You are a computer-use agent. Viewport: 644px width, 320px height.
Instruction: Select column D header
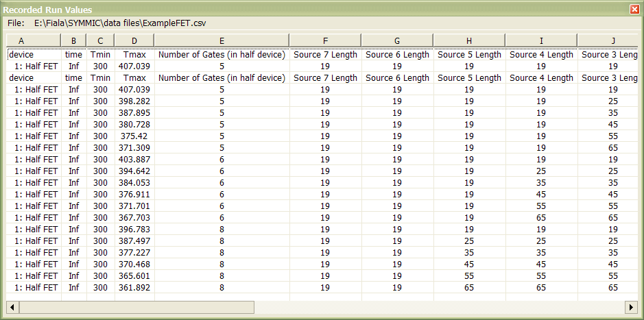pos(134,40)
